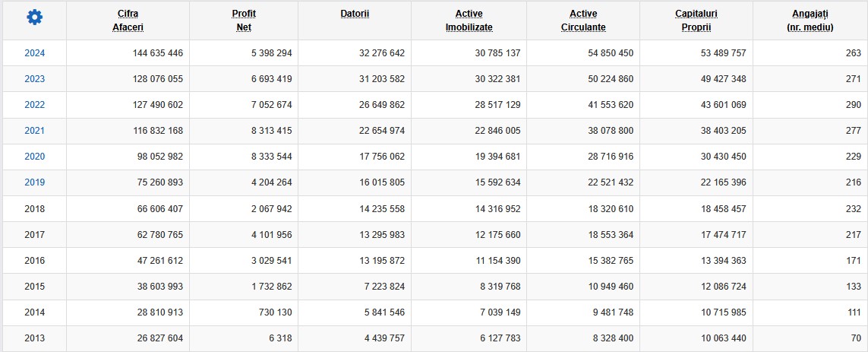This screenshot has width=868, height=352.
Task: Select debt value 32 276 642
Action: coord(382,53)
